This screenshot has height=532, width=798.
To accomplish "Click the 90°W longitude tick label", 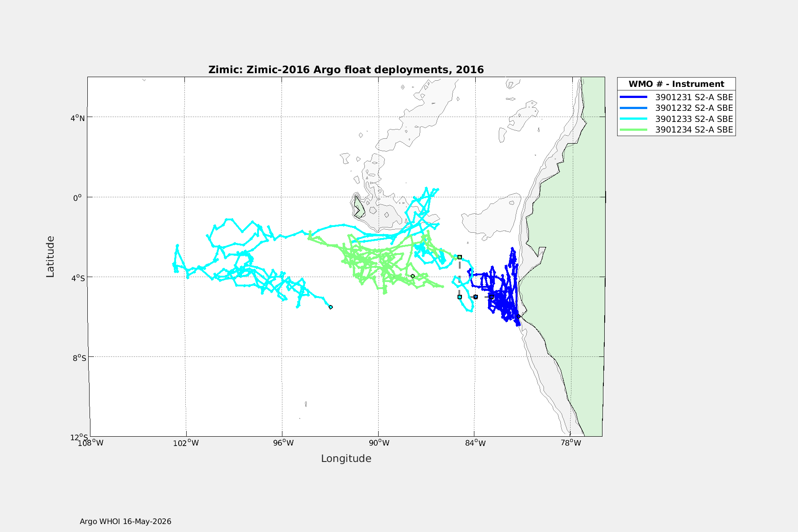I will [x=379, y=443].
